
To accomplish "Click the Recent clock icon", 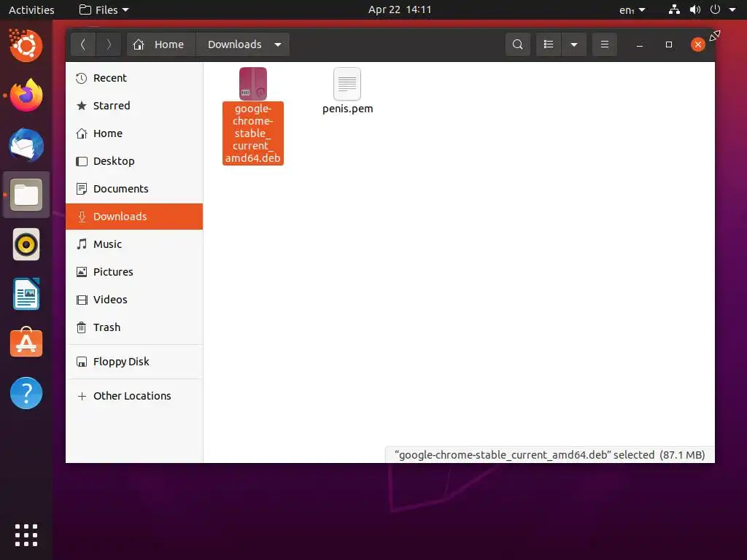I will tap(82, 78).
